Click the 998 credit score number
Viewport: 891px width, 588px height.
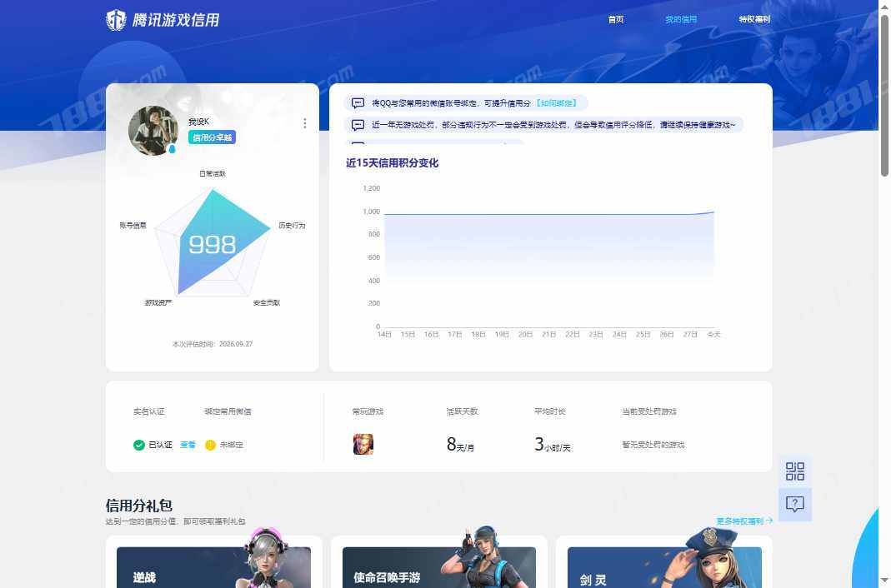[x=212, y=245]
